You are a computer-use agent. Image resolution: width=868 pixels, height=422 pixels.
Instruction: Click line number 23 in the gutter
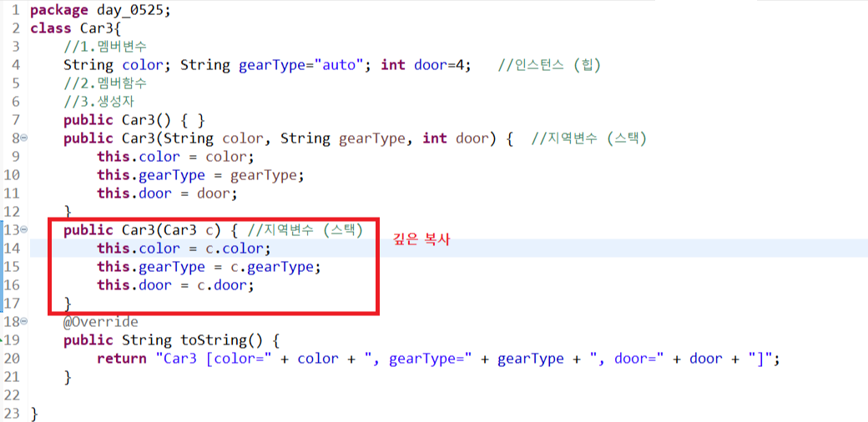[11, 413]
